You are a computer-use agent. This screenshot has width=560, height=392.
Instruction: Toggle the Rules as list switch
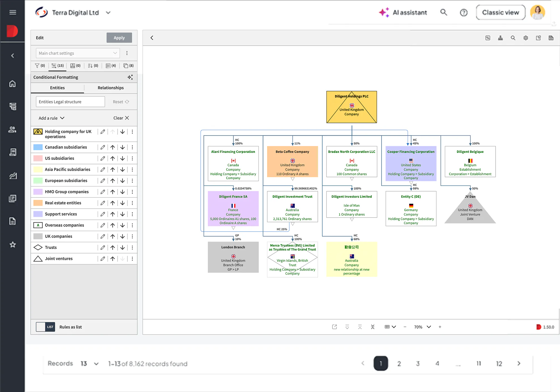[45, 327]
